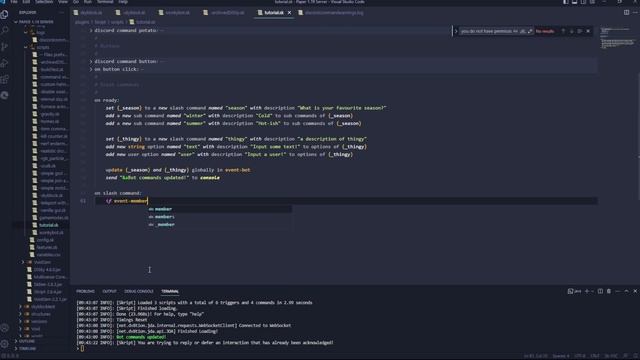Open the Explorer more actions ellipsis

pyautogui.click(x=62, y=13)
